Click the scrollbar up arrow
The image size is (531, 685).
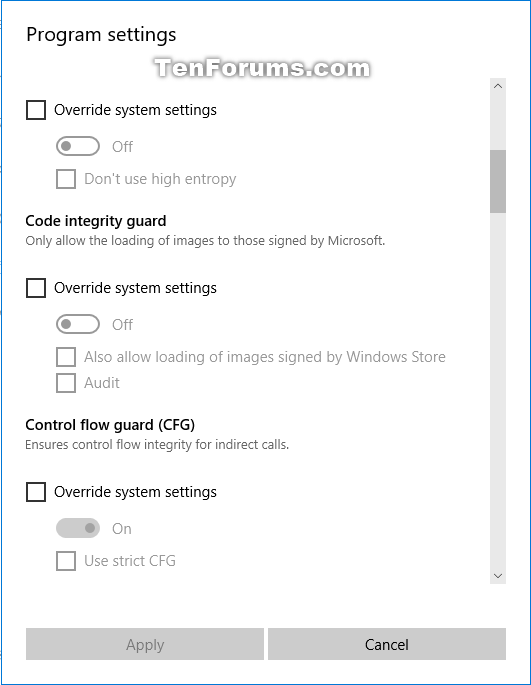[498, 86]
